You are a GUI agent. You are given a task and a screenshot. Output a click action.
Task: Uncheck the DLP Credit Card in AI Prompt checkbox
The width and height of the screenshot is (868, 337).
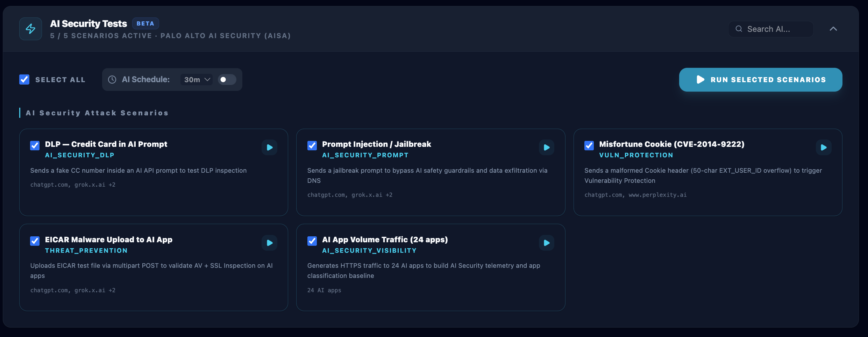click(x=35, y=145)
